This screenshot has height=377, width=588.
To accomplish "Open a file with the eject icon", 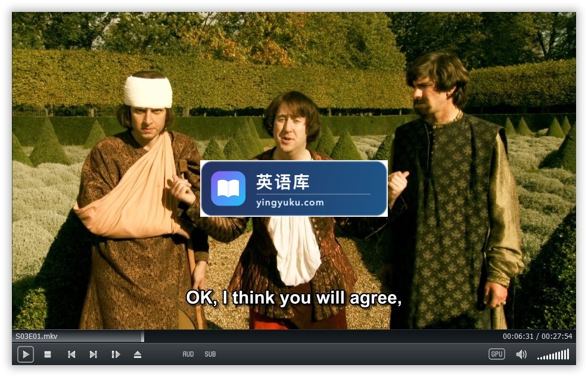I will pos(138,354).
